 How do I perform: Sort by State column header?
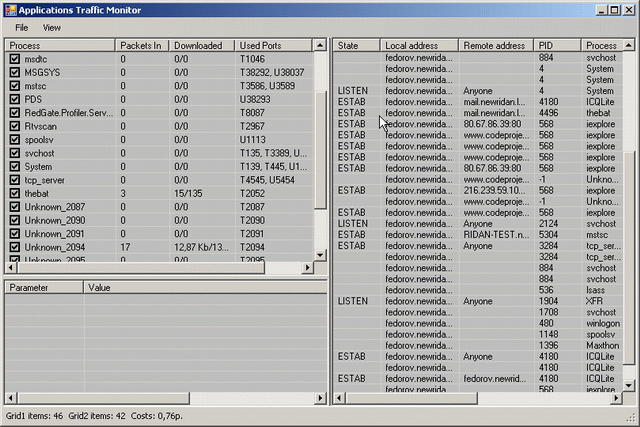357,45
